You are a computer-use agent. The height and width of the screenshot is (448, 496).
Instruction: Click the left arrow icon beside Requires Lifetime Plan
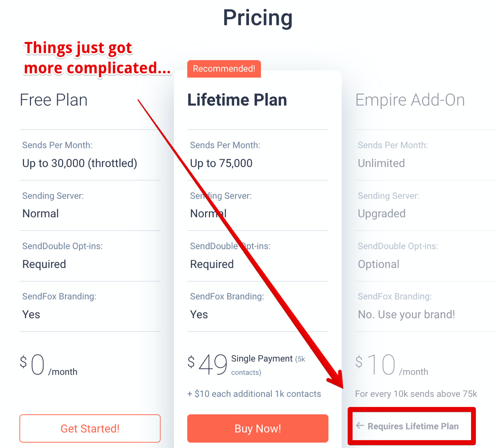[360, 426]
